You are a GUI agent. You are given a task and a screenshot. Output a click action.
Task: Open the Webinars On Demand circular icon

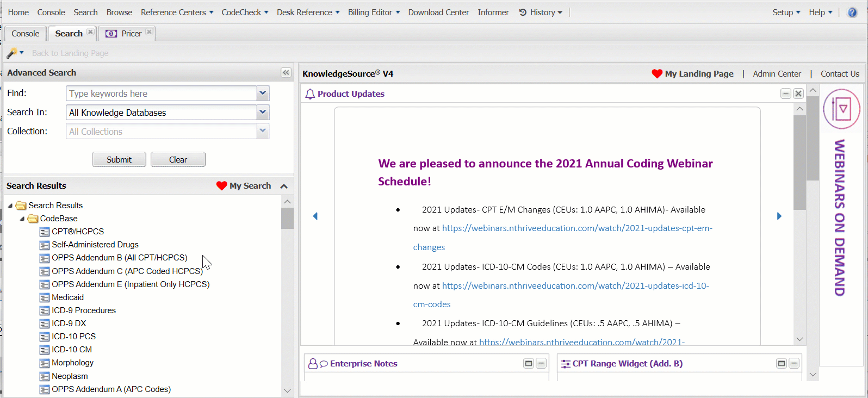pos(841,109)
